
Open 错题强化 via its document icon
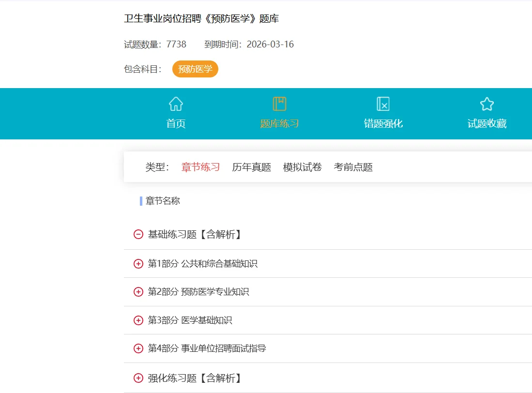pyautogui.click(x=382, y=103)
